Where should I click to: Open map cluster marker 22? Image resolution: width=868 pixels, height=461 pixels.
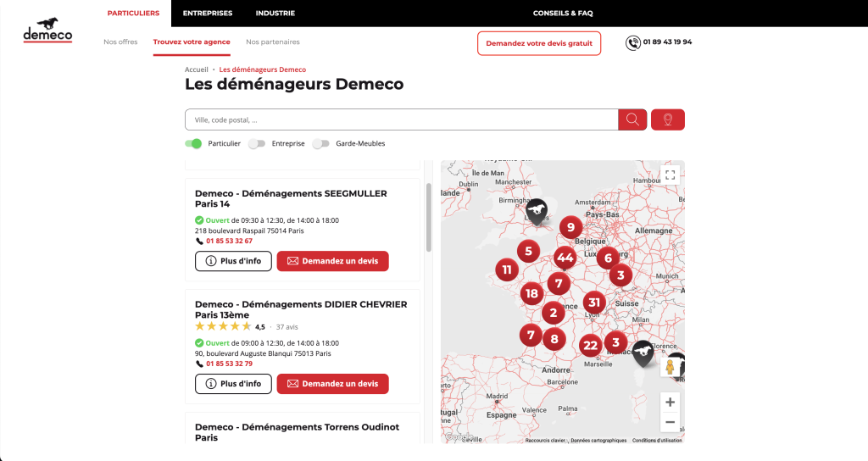pyautogui.click(x=591, y=346)
